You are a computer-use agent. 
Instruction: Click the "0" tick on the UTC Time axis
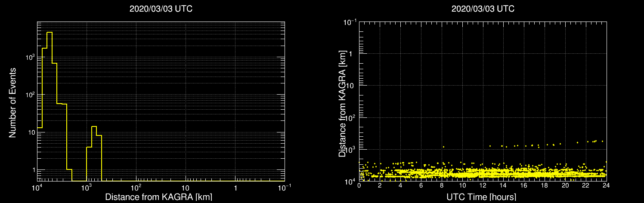pyautogui.click(x=359, y=185)
